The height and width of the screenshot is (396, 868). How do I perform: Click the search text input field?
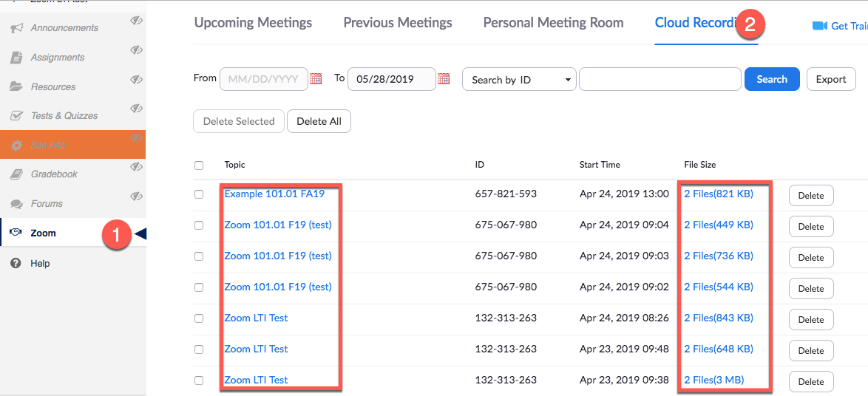click(x=660, y=80)
